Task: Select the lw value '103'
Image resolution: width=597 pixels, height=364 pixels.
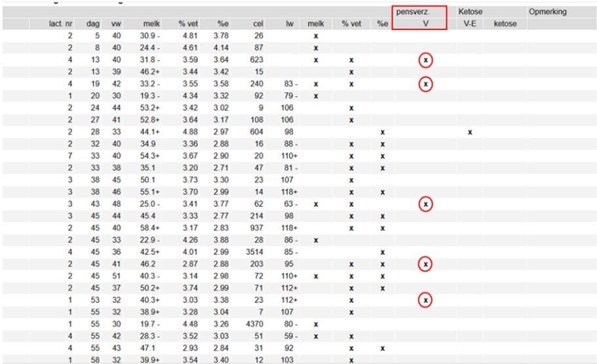Action: point(287,360)
